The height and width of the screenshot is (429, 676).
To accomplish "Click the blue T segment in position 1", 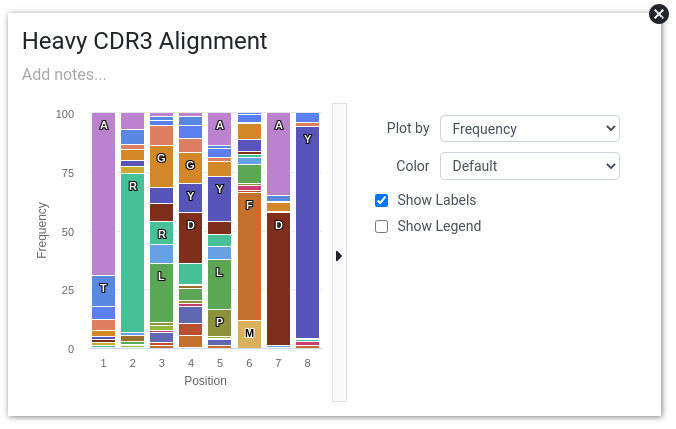I will (x=103, y=291).
